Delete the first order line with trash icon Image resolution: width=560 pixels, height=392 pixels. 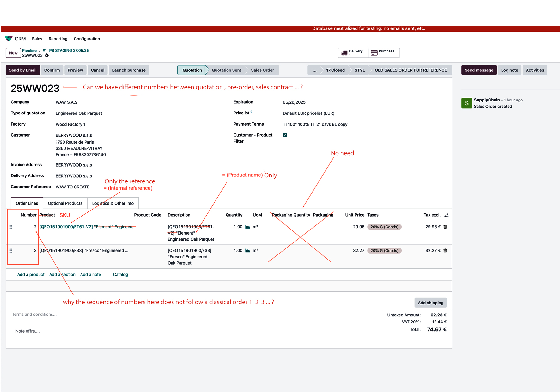pyautogui.click(x=445, y=227)
